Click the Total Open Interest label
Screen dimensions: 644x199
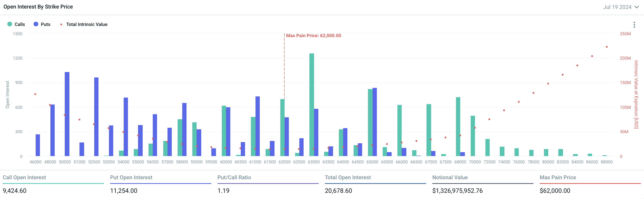[x=348, y=177]
